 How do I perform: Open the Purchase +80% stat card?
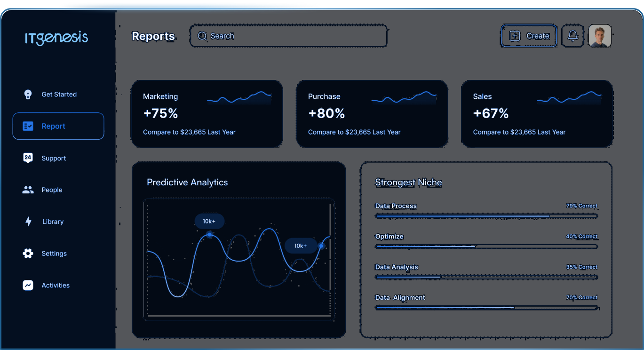point(372,114)
